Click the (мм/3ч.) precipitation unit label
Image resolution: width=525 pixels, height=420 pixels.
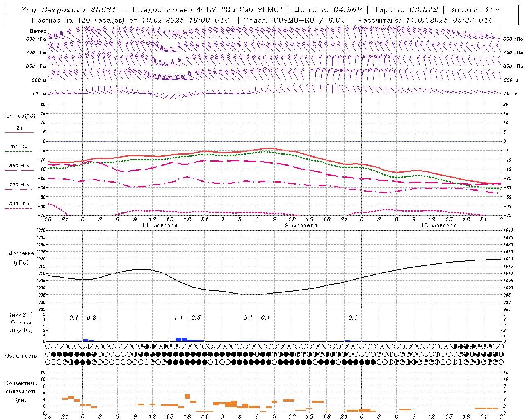click(21, 315)
